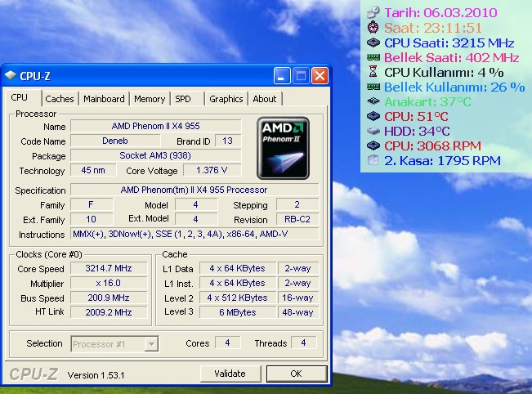This screenshot has height=394, width=532.
Task: Click the CPU Saati: 3215 MHz widget line
Action: click(x=449, y=43)
